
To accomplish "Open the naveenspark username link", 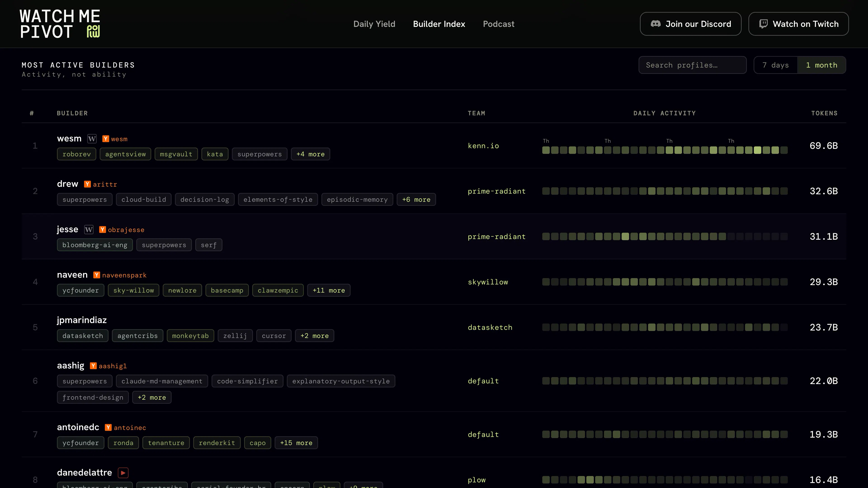I will tap(124, 275).
